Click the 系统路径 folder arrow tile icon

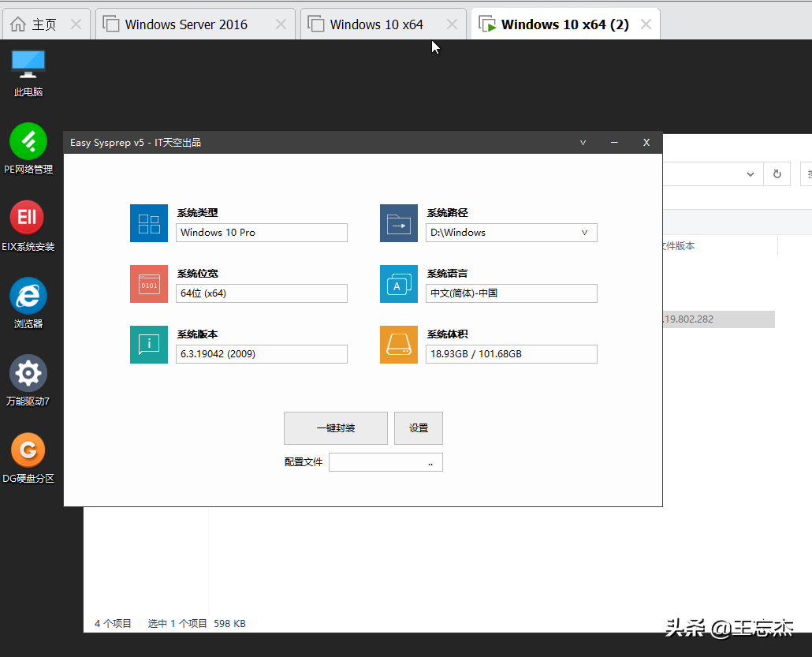point(399,223)
